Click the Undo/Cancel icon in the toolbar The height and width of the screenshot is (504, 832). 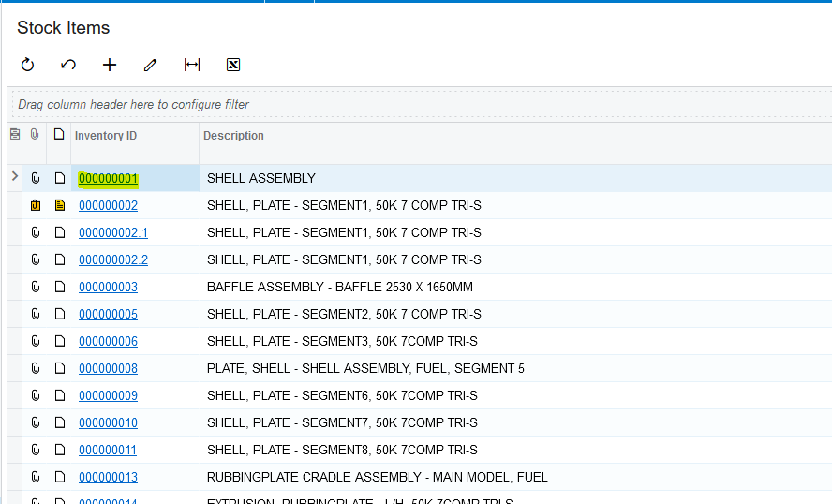click(x=68, y=65)
